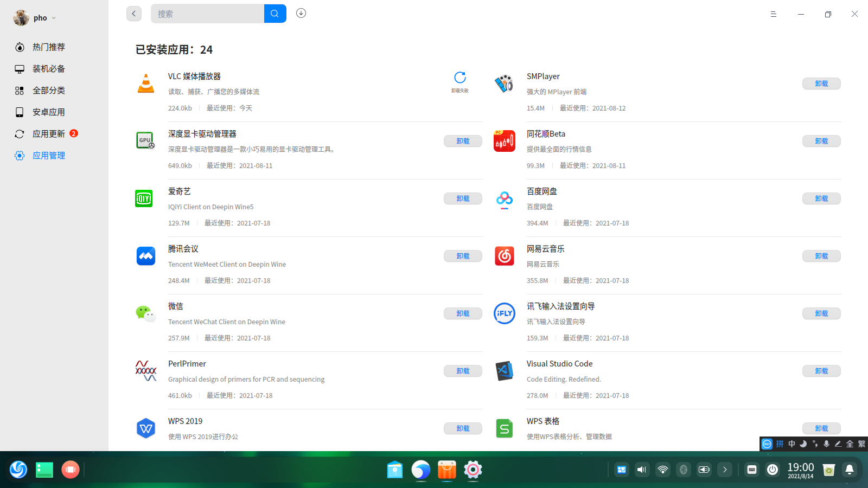Open the app store icon in the dock
The height and width of the screenshot is (488, 868).
[x=447, y=470]
